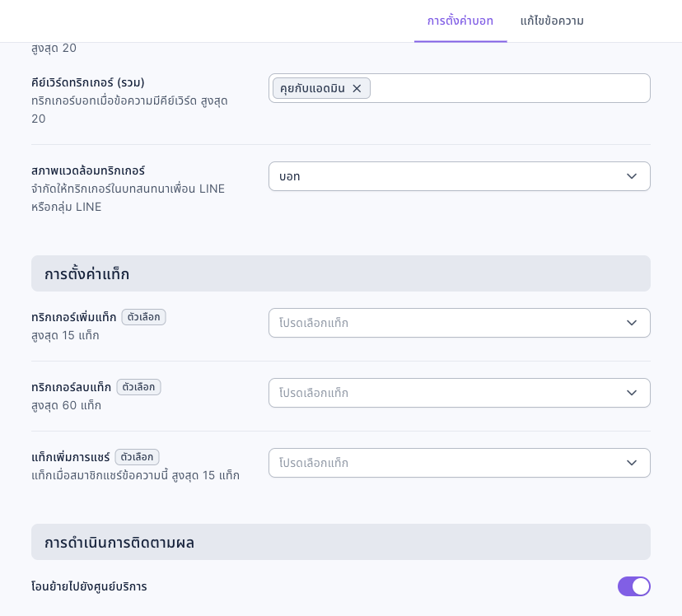682x616 pixels.
Task: Click the ตัวเลือก badge beside ทริกเกอร์เพิ่มแท็ก
Action: [143, 317]
